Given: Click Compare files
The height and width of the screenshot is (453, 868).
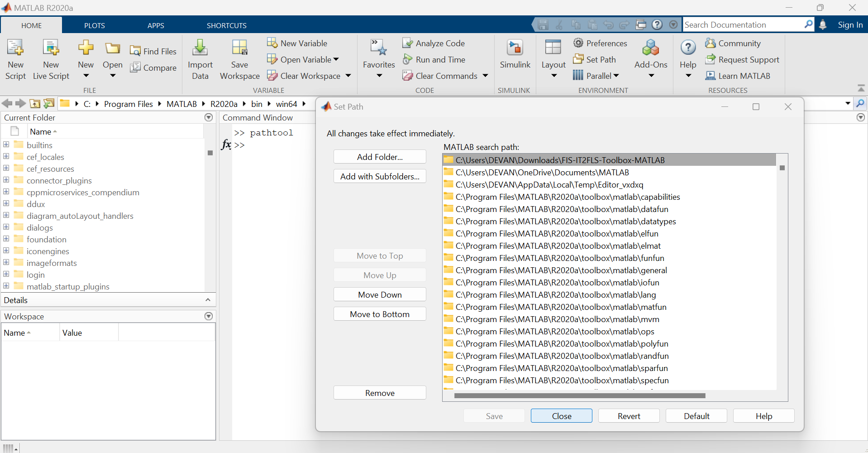Looking at the screenshot, I should [153, 67].
